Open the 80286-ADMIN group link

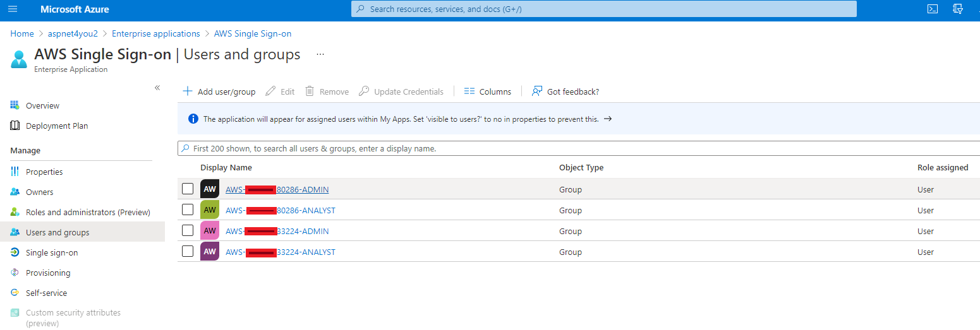click(277, 189)
